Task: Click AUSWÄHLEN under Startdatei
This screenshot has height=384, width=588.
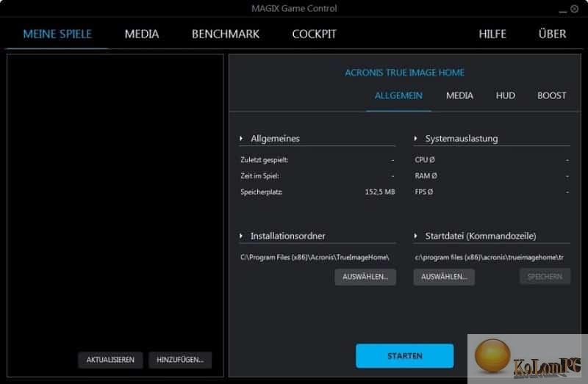Action: 444,277
